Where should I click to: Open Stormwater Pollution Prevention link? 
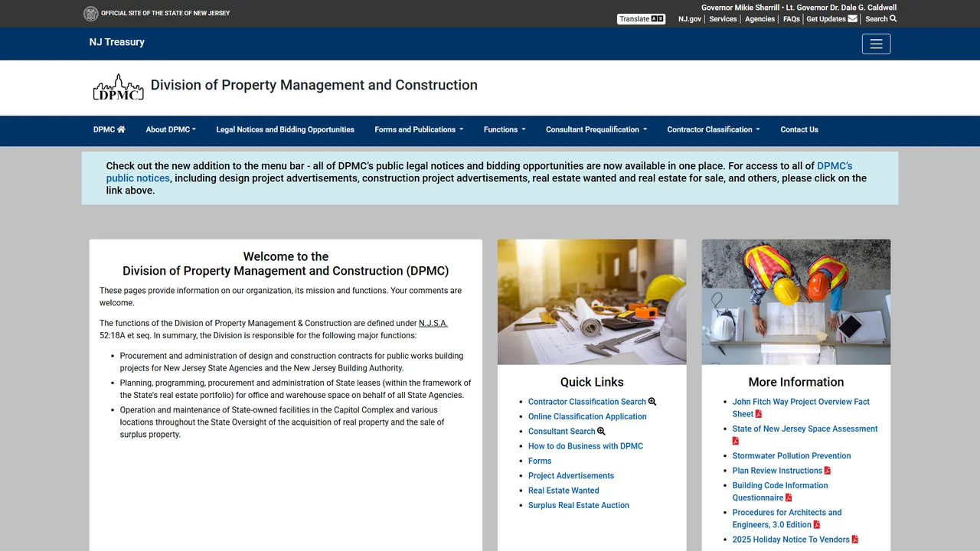point(792,456)
